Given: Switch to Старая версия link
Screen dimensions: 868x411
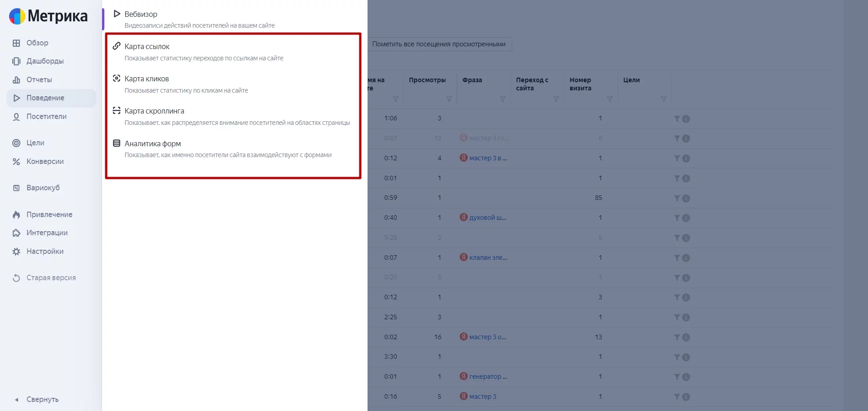Looking at the screenshot, I should pos(51,278).
